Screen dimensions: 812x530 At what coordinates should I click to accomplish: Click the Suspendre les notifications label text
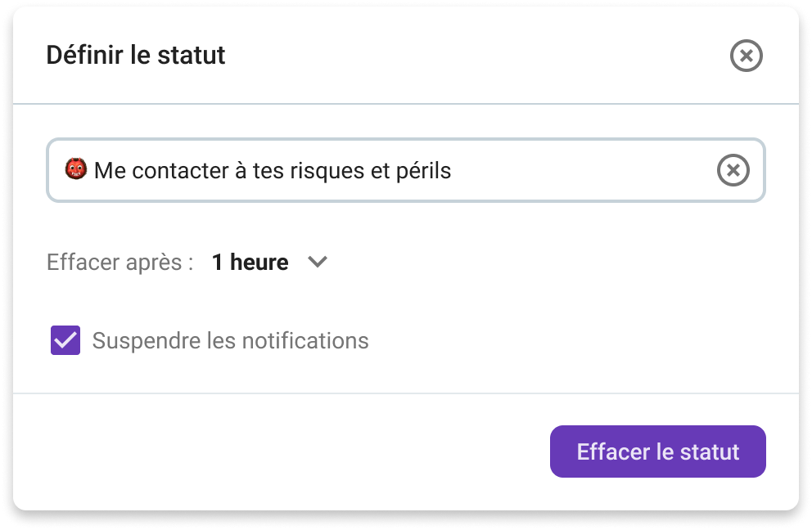[231, 339]
